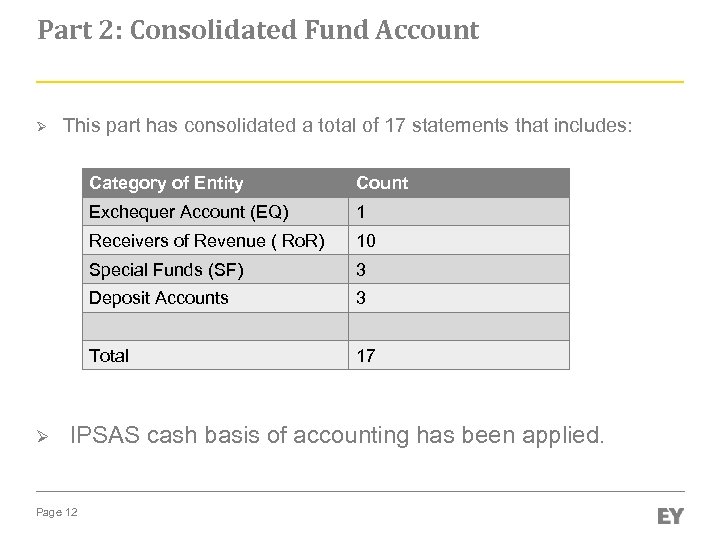The image size is (720, 540).
Task: Click the count value for Deposit Accounts
Action: click(458, 298)
